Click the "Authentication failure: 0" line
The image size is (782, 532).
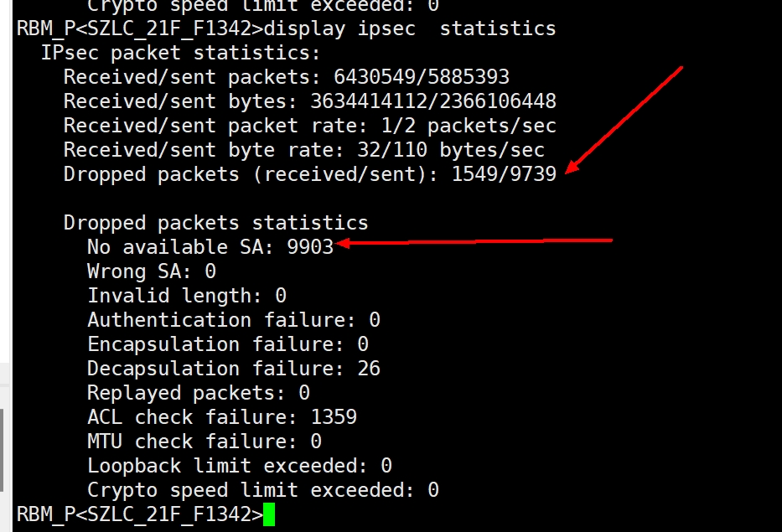point(233,320)
